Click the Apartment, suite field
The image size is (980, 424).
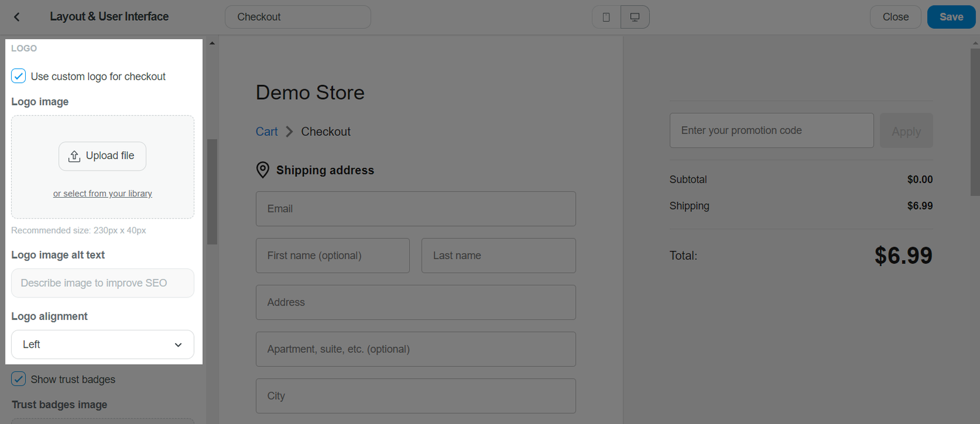[x=416, y=349]
